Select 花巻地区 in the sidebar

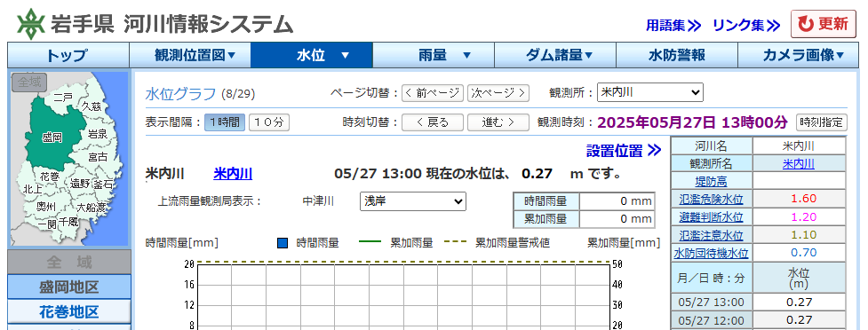[69, 311]
